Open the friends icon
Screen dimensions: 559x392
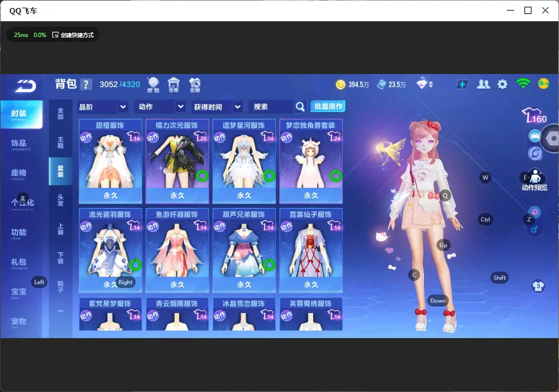pyautogui.click(x=483, y=84)
